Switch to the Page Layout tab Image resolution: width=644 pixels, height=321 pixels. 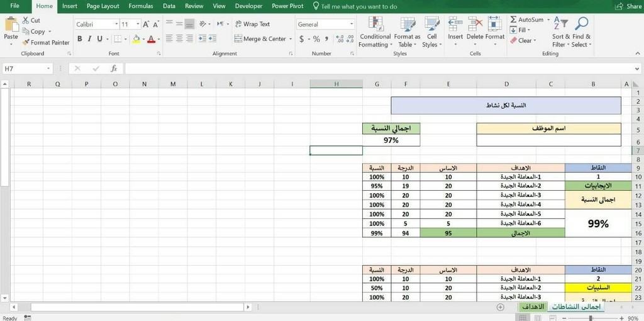(103, 6)
